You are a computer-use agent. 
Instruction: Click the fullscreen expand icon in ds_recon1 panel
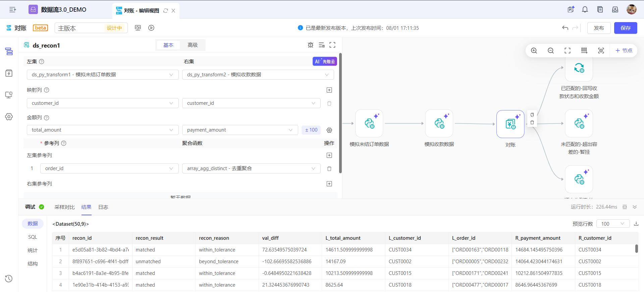(x=332, y=45)
